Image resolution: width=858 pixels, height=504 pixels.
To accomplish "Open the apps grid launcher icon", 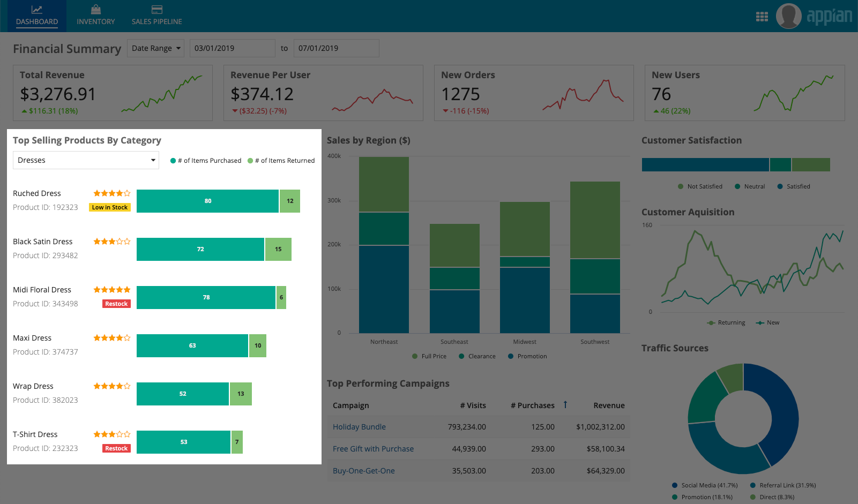I will click(762, 17).
